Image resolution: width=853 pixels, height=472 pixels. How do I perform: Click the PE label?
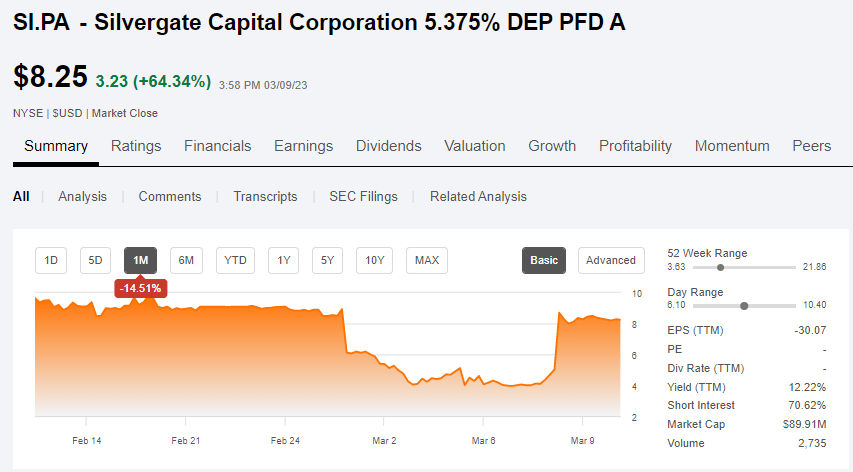coord(675,349)
